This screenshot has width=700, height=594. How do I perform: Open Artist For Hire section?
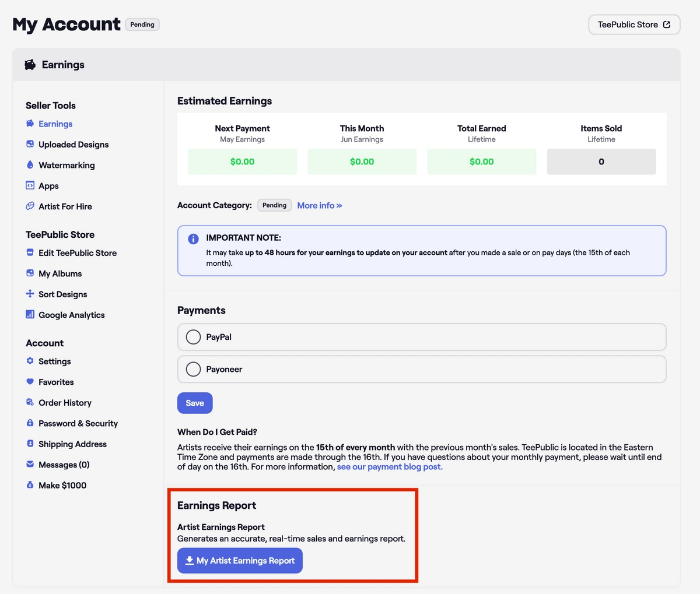click(x=65, y=206)
